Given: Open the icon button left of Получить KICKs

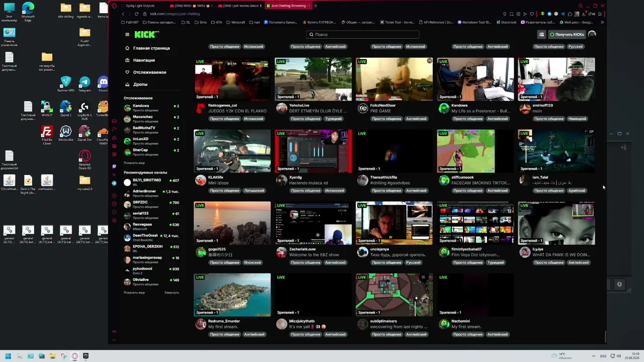Looking at the screenshot, I should [x=541, y=35].
